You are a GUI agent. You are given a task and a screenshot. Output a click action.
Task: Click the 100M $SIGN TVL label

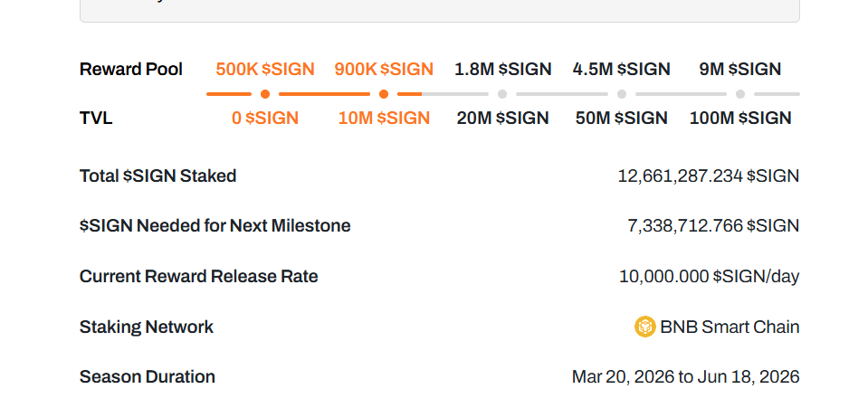pos(740,118)
